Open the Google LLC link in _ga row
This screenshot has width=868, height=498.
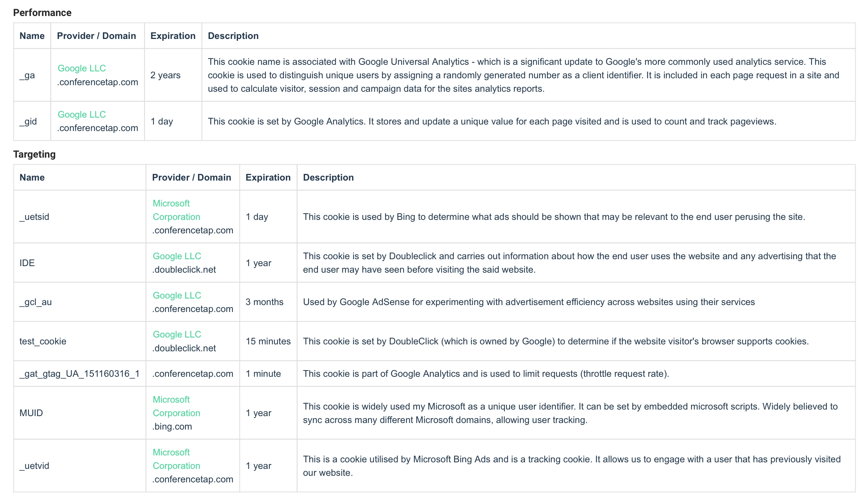pyautogui.click(x=81, y=68)
